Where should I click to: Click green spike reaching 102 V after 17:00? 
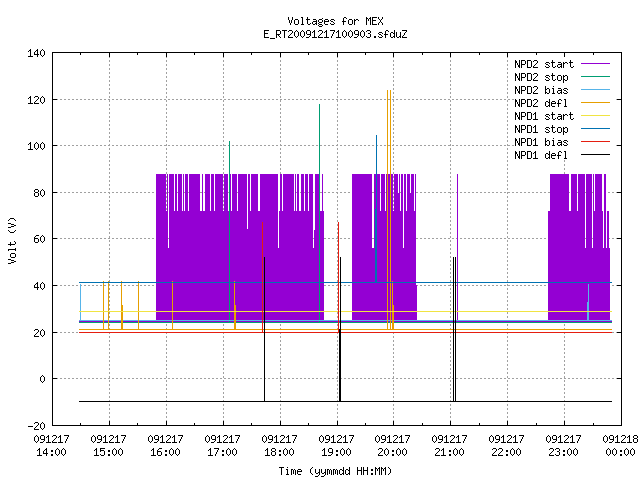click(229, 231)
